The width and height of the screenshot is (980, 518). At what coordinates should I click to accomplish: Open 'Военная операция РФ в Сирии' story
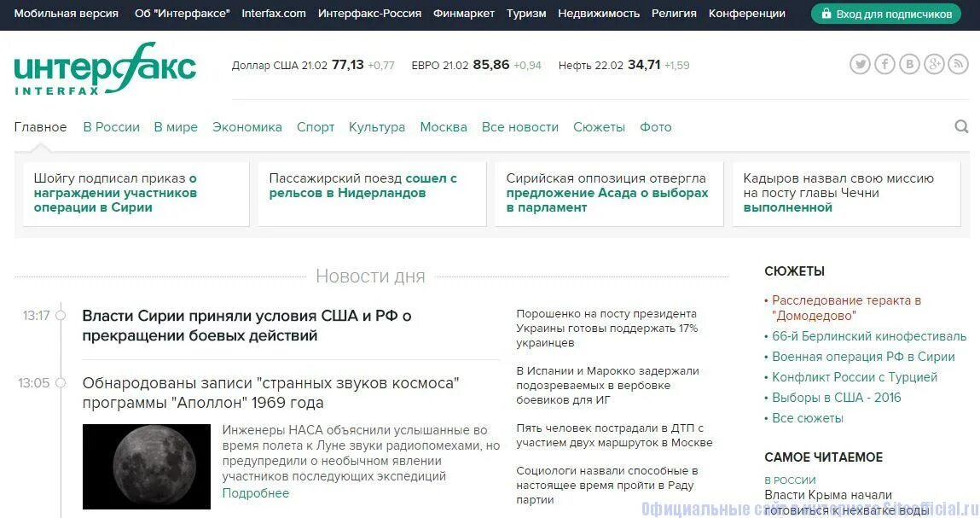click(x=863, y=357)
